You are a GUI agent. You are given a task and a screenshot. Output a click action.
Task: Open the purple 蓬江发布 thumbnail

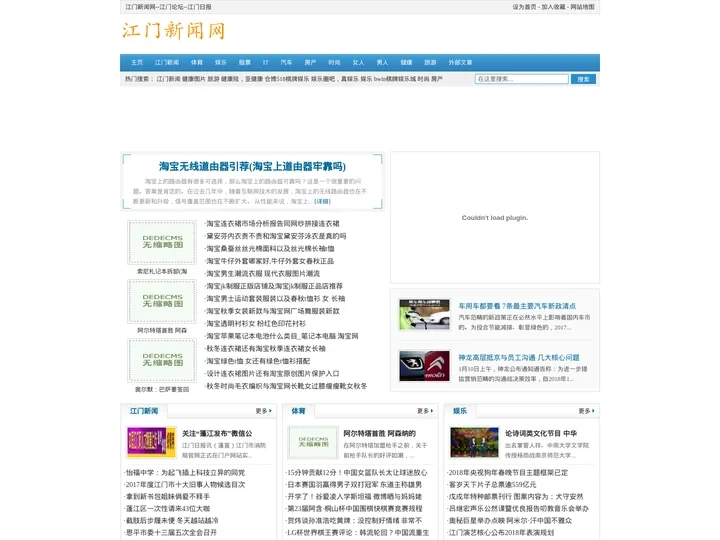pos(152,442)
